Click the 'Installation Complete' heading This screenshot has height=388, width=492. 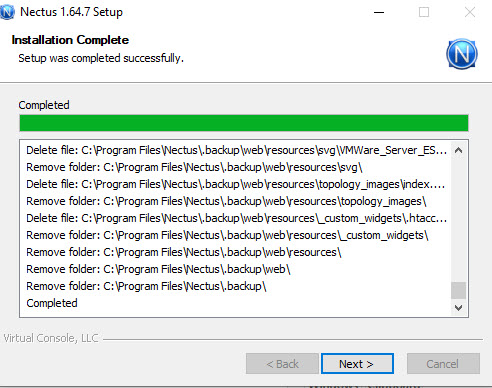(x=70, y=40)
